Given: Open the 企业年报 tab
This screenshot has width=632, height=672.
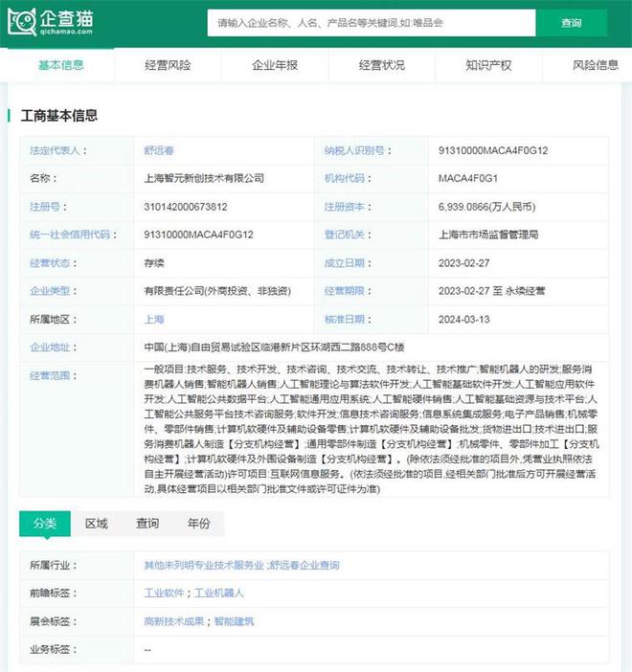Looking at the screenshot, I should [275, 65].
